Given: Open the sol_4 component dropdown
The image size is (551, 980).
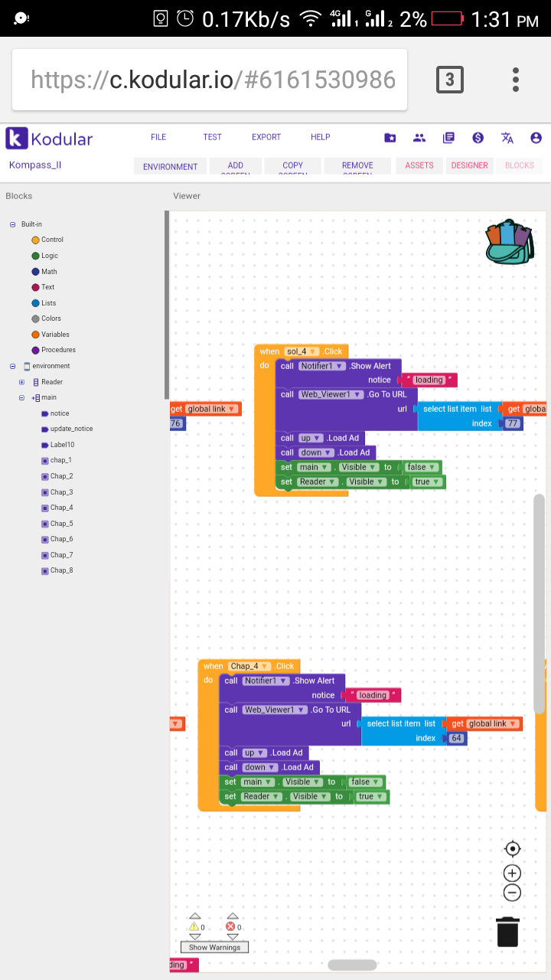Looking at the screenshot, I should point(302,351).
